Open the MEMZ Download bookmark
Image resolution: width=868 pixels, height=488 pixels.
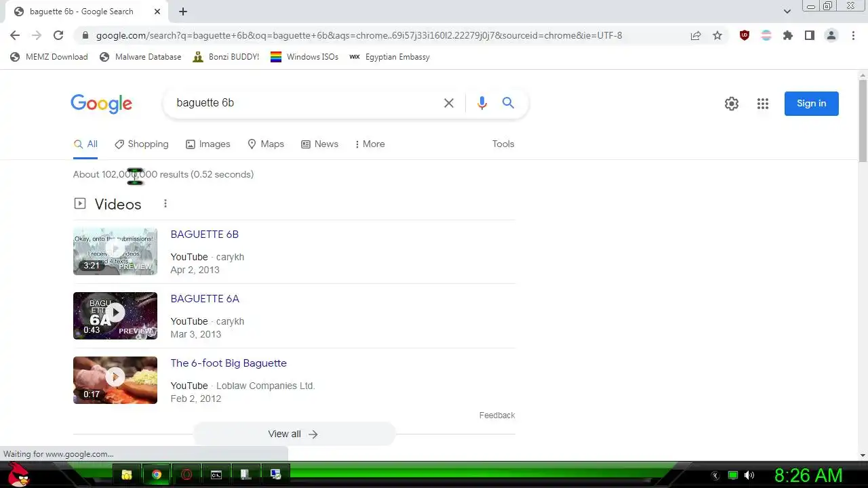click(49, 57)
